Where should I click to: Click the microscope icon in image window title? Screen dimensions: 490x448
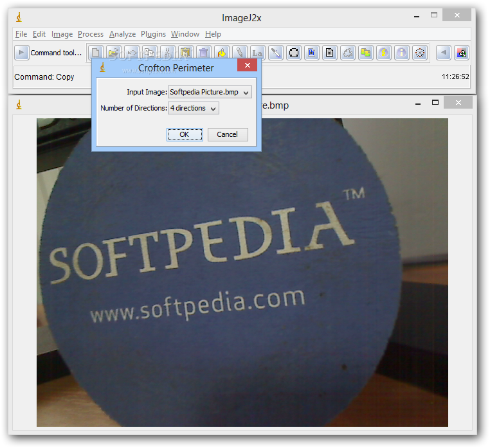19,104
